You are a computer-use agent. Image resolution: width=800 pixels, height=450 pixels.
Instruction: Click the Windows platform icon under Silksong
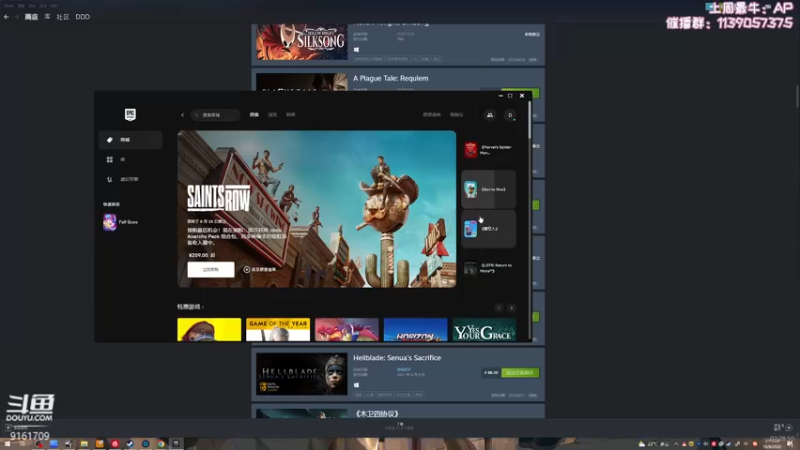(x=357, y=49)
